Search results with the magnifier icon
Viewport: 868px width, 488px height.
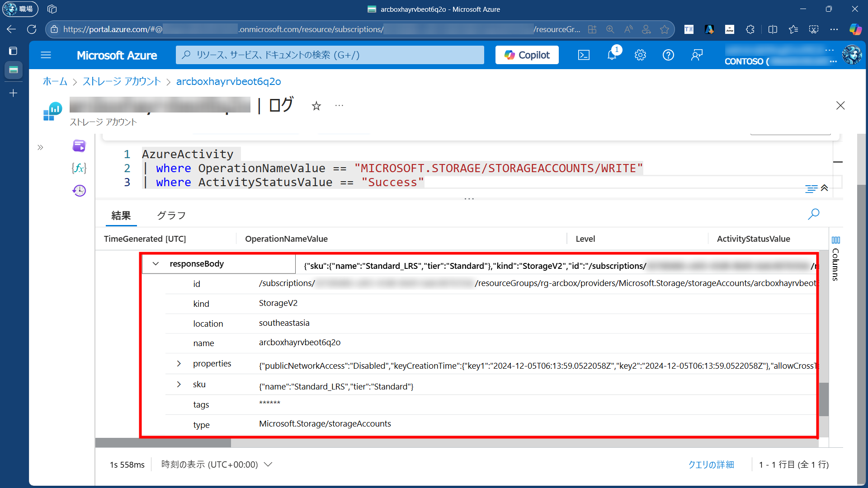pos(813,214)
